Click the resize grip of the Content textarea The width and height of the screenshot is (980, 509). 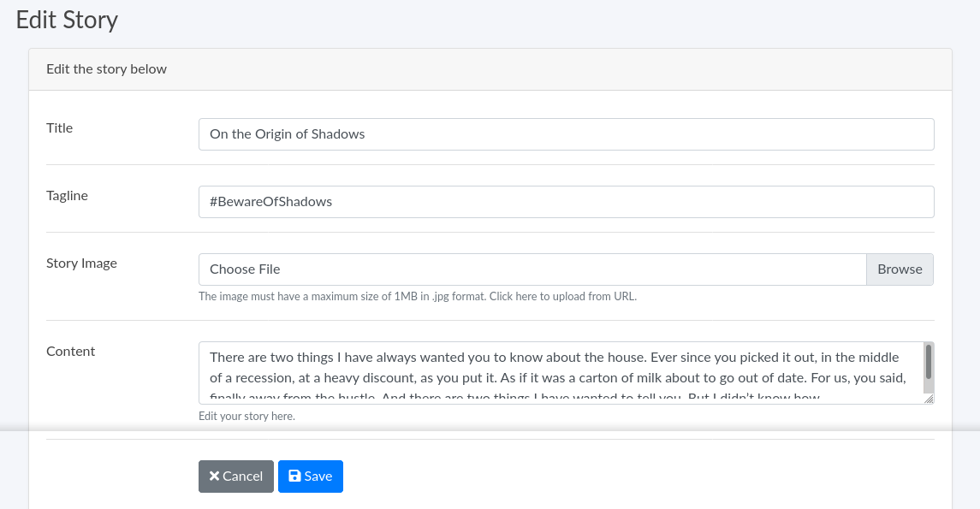[929, 399]
